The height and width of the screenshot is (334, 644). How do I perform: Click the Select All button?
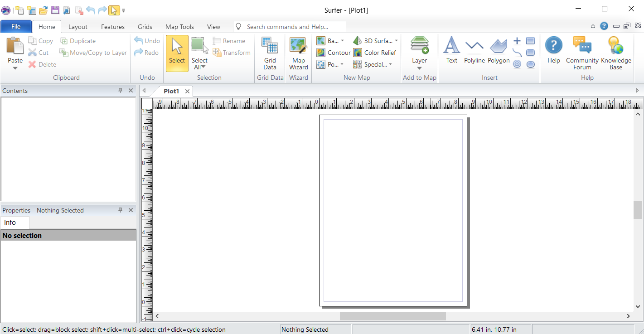(x=199, y=53)
